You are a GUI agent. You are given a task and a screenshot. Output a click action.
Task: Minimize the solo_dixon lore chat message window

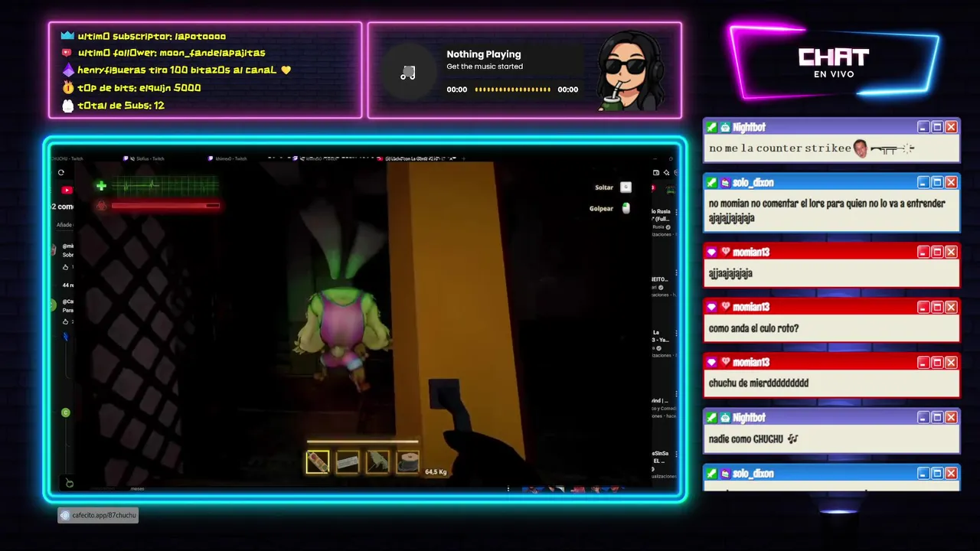(x=923, y=182)
